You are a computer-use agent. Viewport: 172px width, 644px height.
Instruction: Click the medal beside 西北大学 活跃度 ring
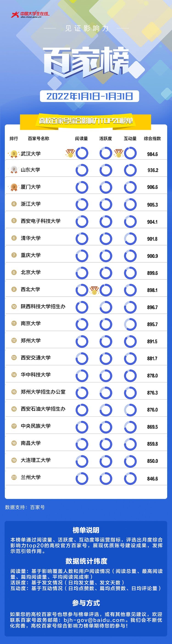[x=94, y=290]
